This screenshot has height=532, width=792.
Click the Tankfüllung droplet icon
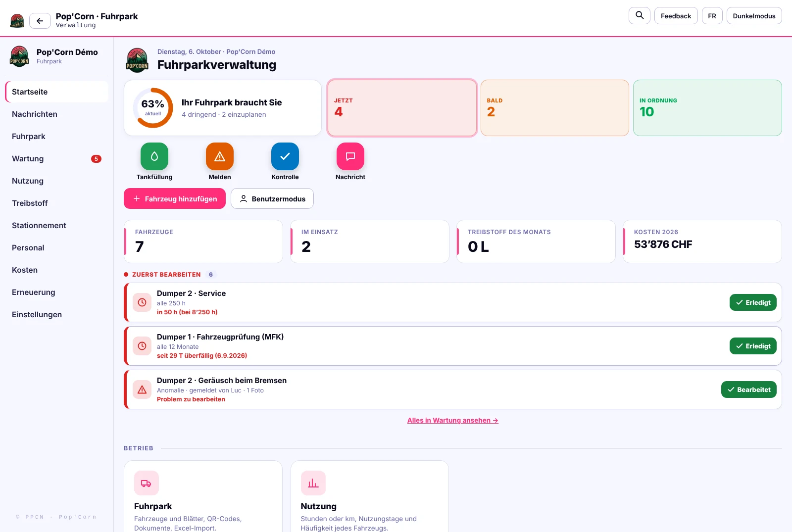click(154, 156)
